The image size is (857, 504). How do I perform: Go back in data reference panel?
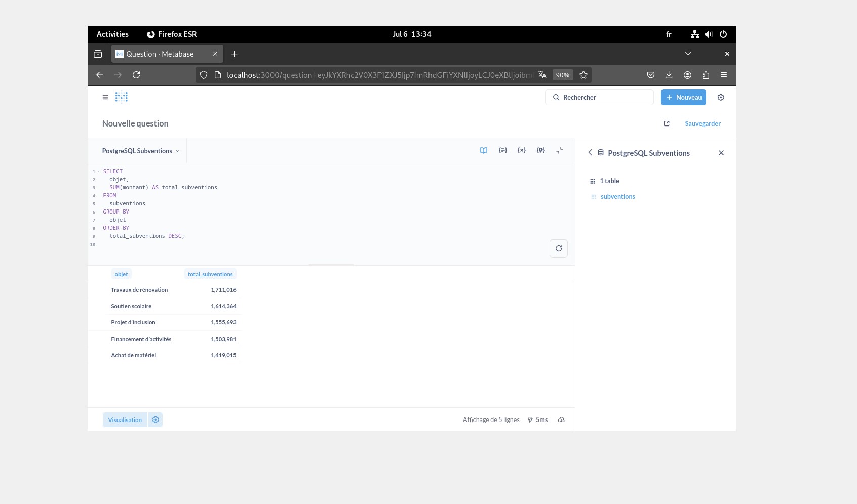[590, 153]
